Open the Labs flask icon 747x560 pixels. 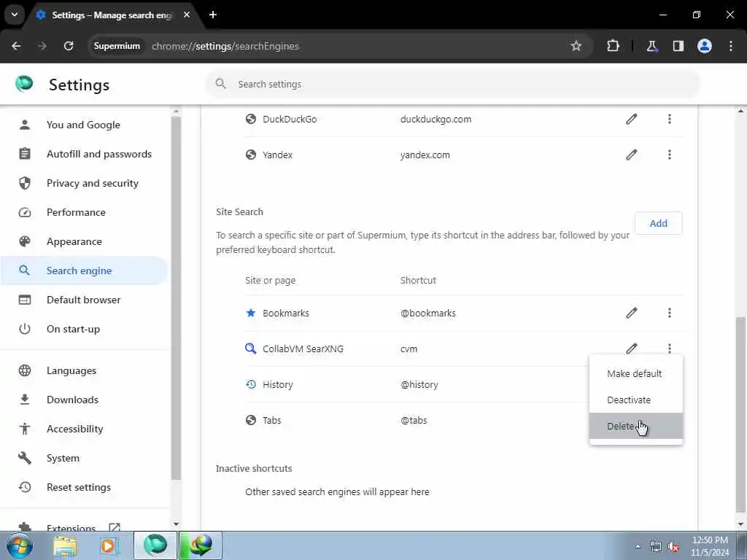point(651,46)
